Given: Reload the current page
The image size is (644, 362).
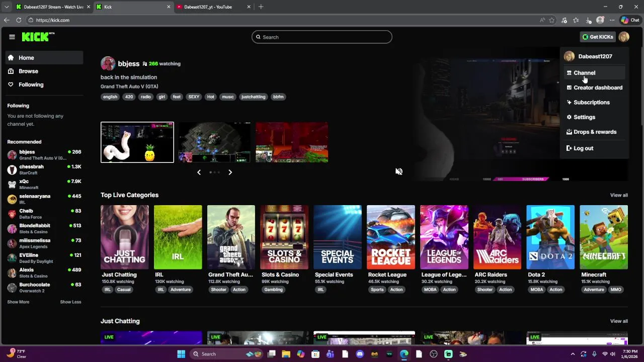Looking at the screenshot, I should [x=19, y=20].
